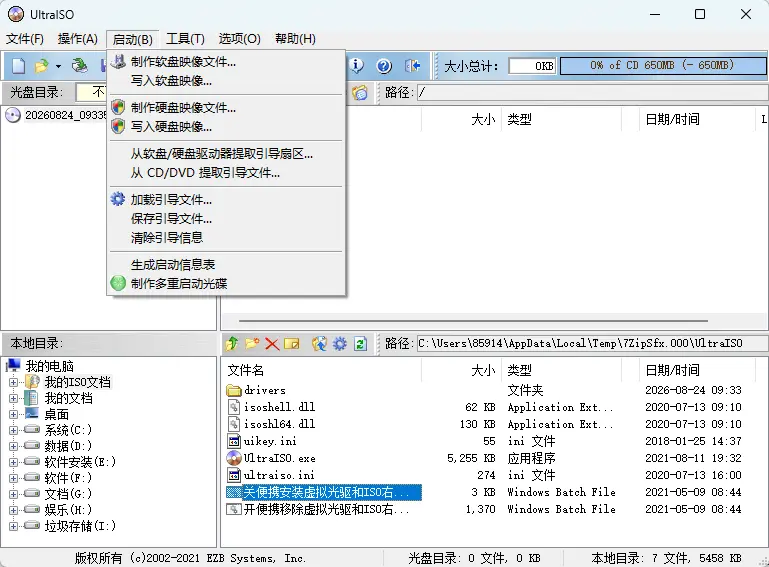Sort image list by 类型 column header
769x567 pixels.
pyautogui.click(x=561, y=119)
